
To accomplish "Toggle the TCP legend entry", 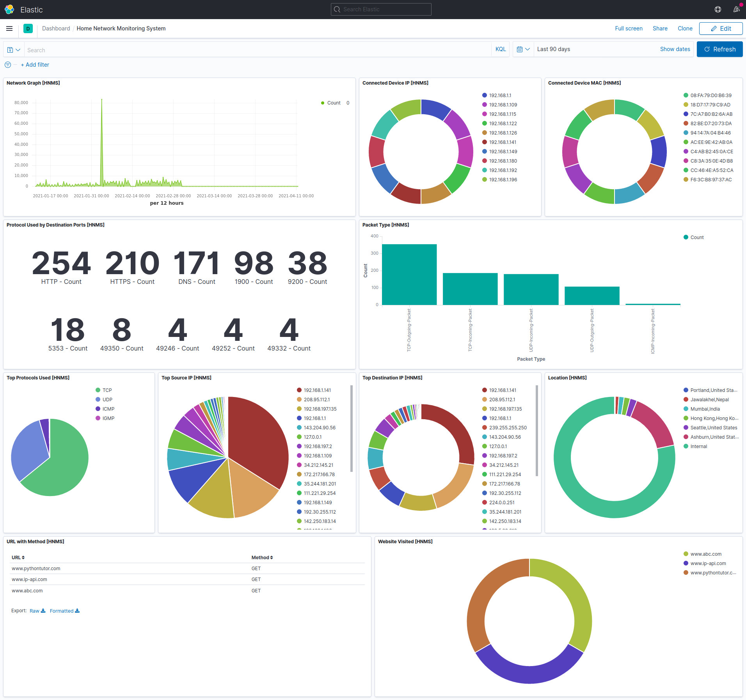I will 107,390.
